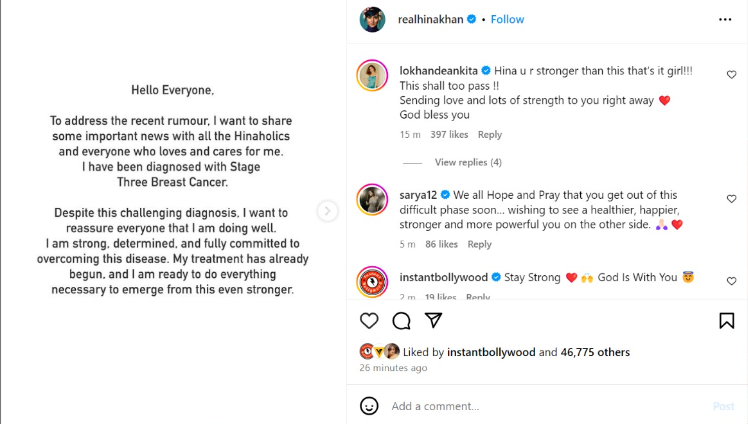Like the post with the heart icon
This screenshot has width=748, height=424.
coord(369,320)
